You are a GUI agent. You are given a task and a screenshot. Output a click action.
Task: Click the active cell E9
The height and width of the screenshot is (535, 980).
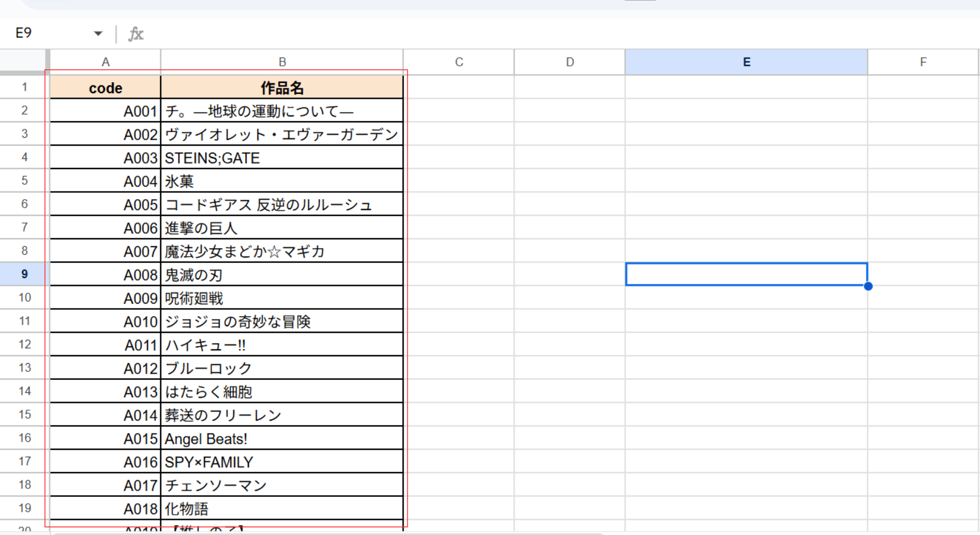click(x=746, y=274)
